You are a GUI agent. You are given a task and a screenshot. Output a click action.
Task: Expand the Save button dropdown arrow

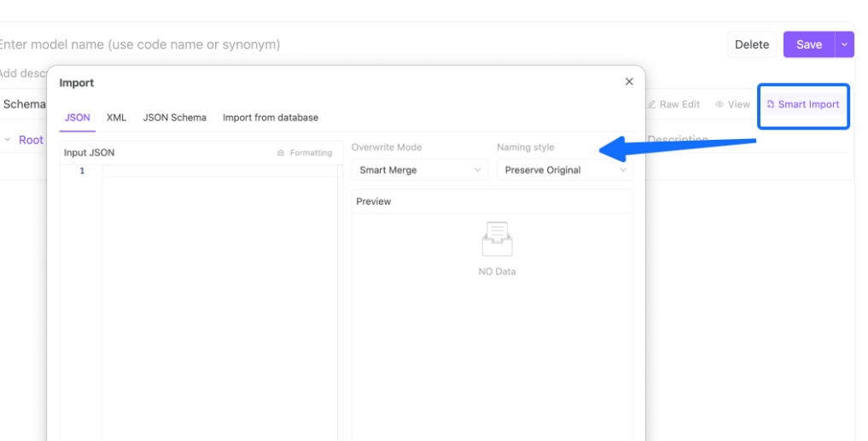coord(844,45)
